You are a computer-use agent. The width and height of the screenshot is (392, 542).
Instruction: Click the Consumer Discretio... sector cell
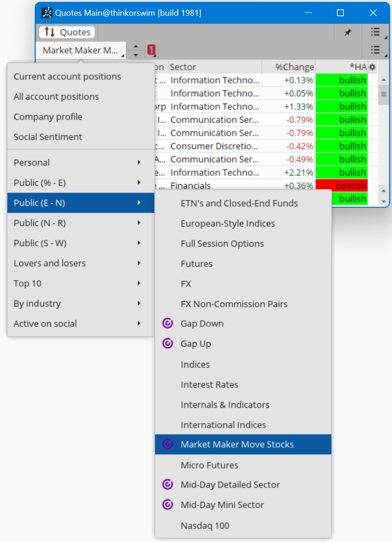[x=214, y=146]
